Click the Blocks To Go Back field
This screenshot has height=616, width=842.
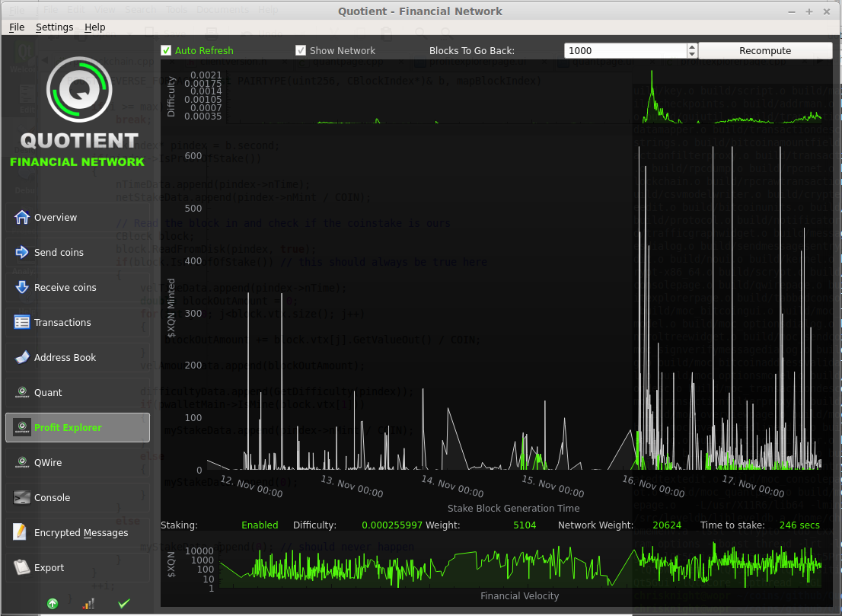[x=626, y=50]
